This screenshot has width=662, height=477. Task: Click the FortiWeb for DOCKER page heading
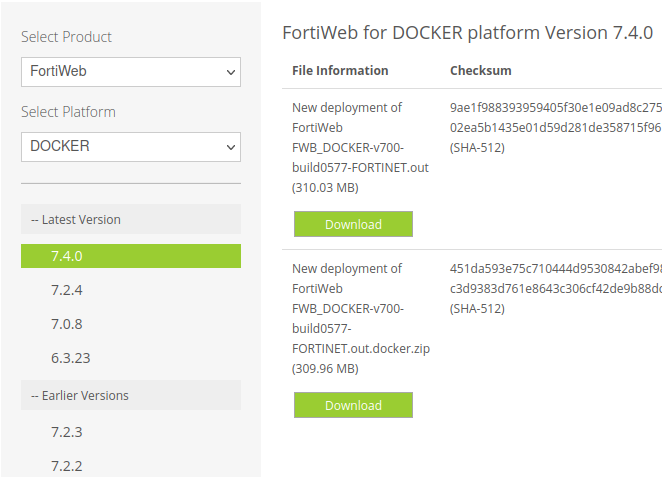(468, 32)
